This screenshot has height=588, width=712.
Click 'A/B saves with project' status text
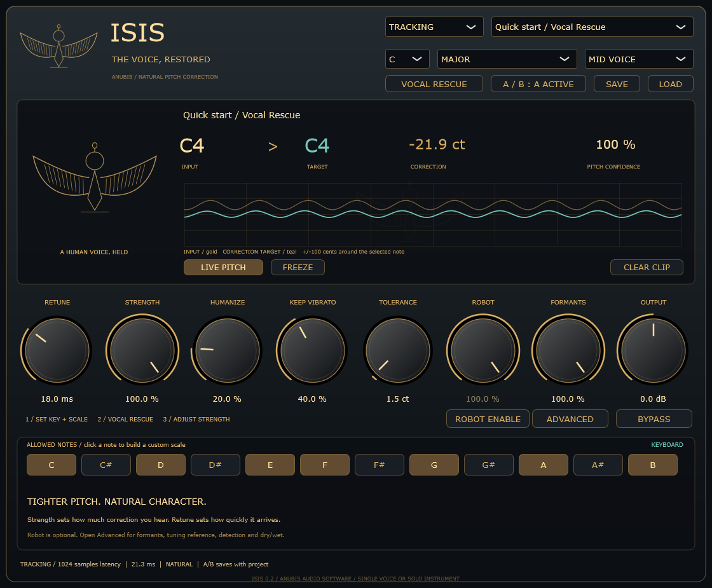(236, 564)
